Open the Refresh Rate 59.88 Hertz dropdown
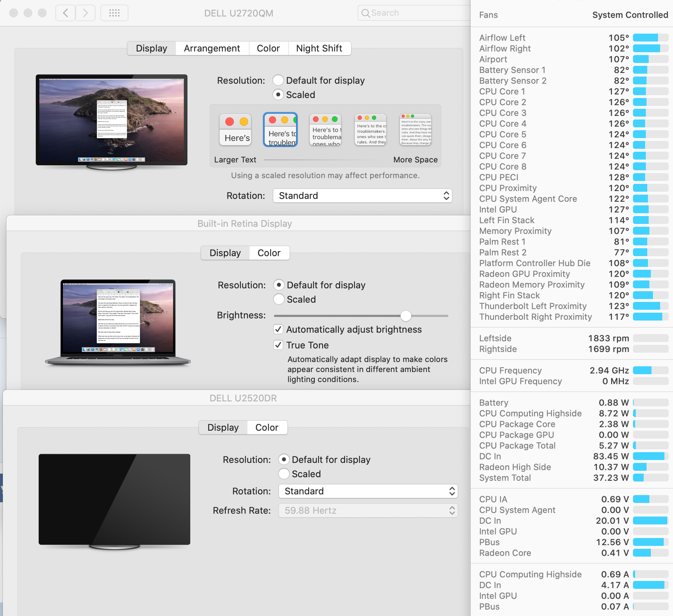 pos(368,510)
